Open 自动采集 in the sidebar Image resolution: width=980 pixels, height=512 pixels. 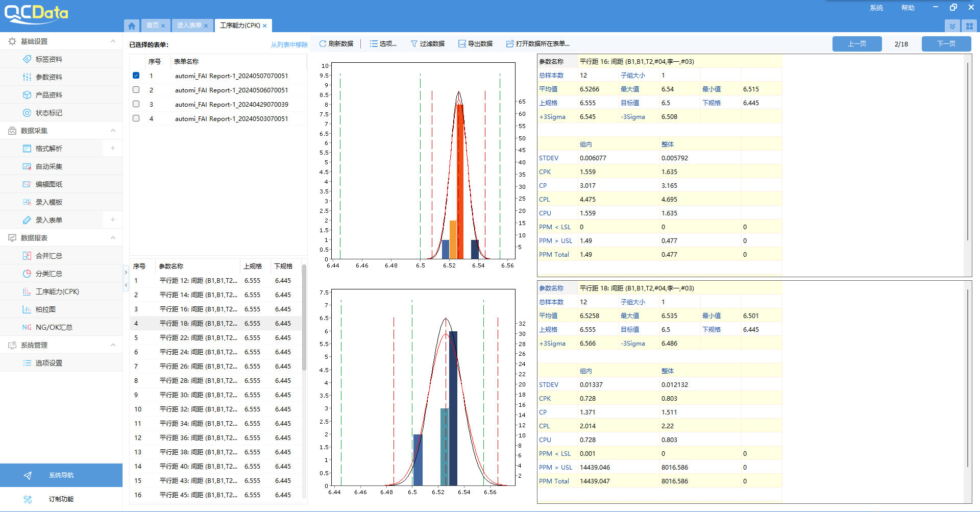[x=48, y=166]
